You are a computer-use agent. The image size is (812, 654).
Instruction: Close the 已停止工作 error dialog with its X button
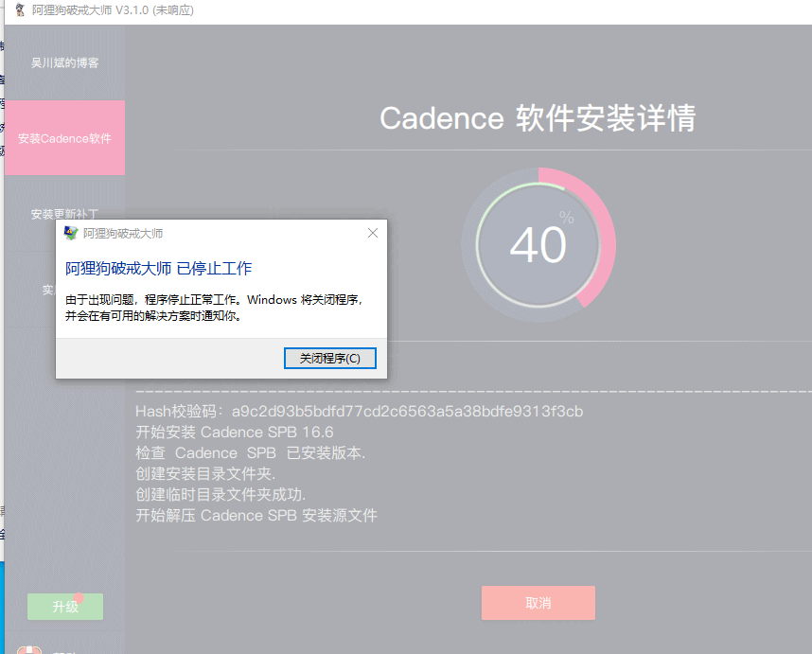(372, 233)
